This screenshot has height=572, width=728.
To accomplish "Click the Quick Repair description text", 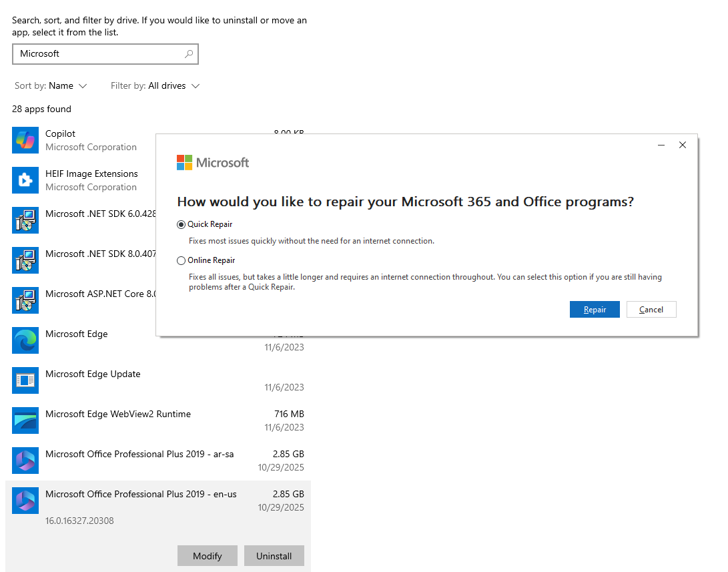I will coord(312,241).
